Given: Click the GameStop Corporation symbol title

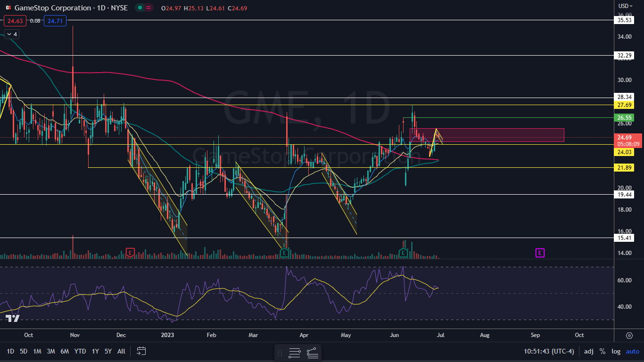Looking at the screenshot, I should pyautogui.click(x=53, y=8).
